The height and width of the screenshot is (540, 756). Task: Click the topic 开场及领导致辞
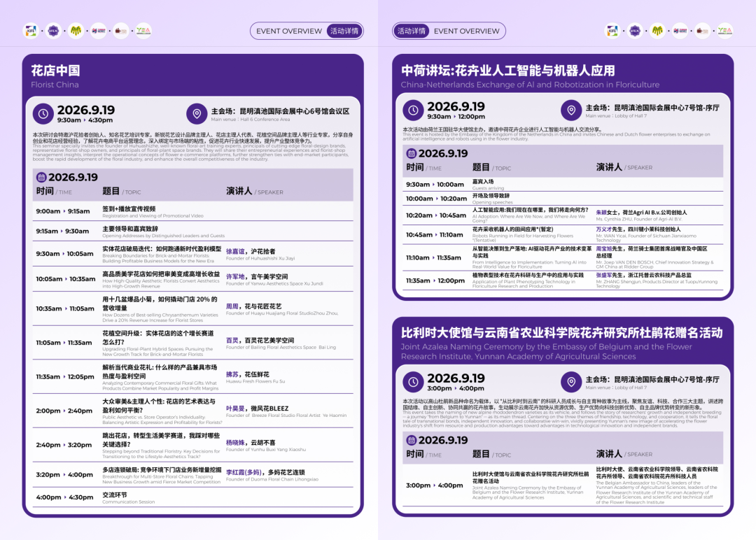click(x=491, y=196)
